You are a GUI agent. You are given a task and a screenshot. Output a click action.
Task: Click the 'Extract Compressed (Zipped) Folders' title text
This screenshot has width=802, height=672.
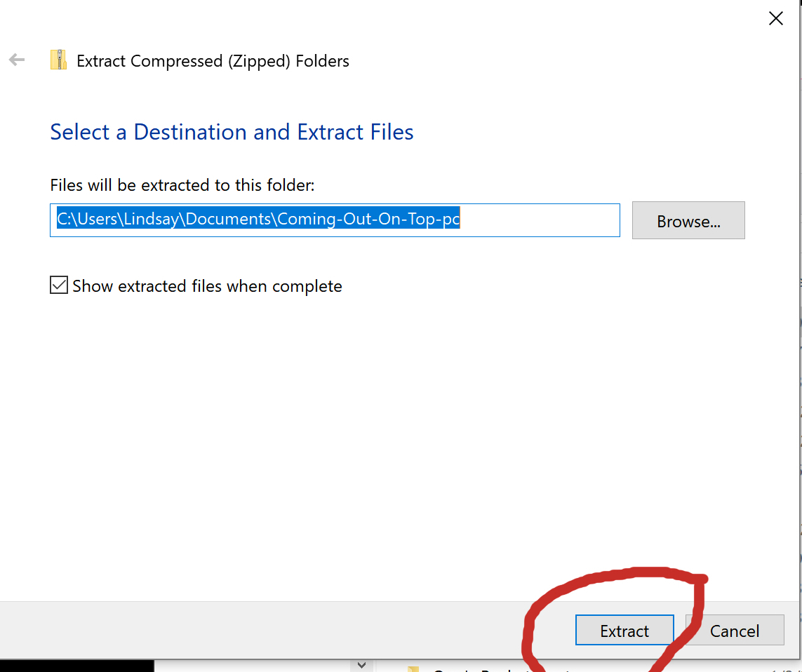click(213, 61)
